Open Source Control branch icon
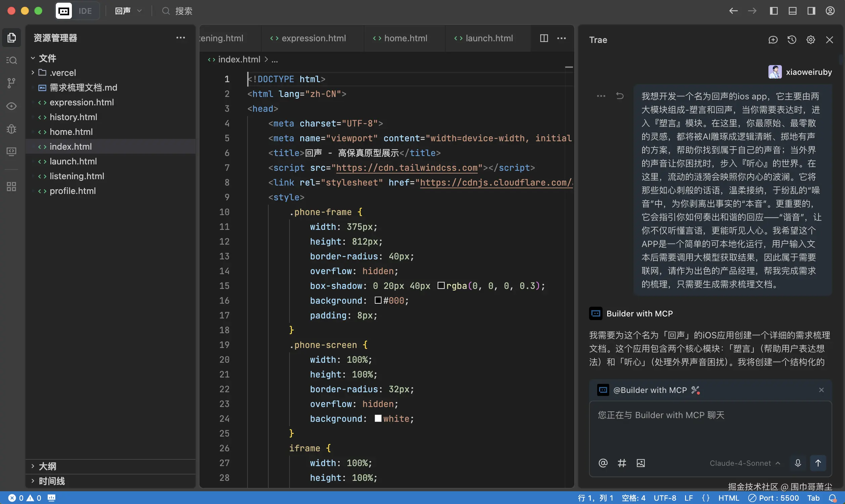 pyautogui.click(x=11, y=83)
